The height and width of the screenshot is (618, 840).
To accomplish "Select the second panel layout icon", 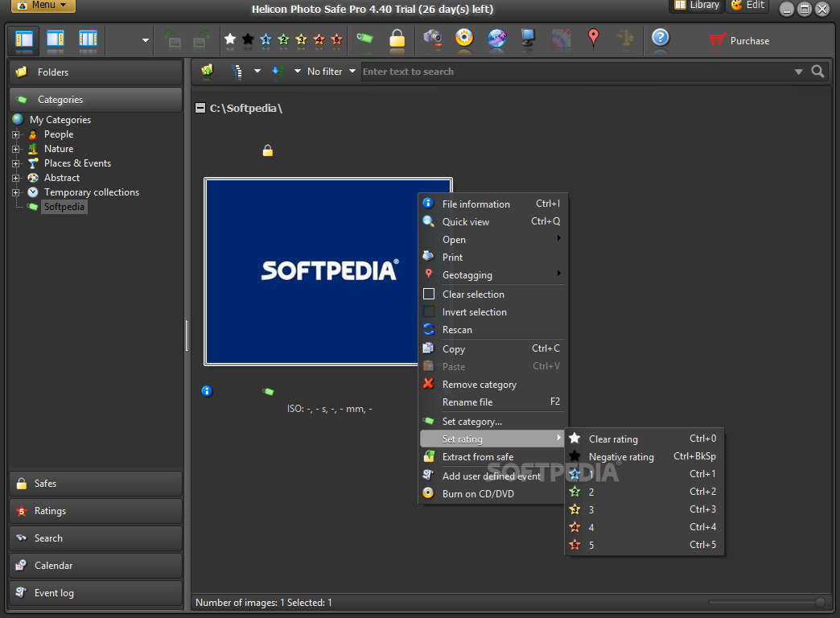I will click(x=56, y=39).
